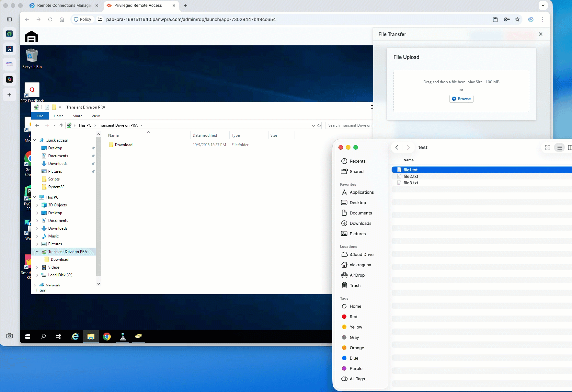The height and width of the screenshot is (392, 572).
Task: Launch Internet Explorer from the taskbar
Action: click(x=75, y=337)
